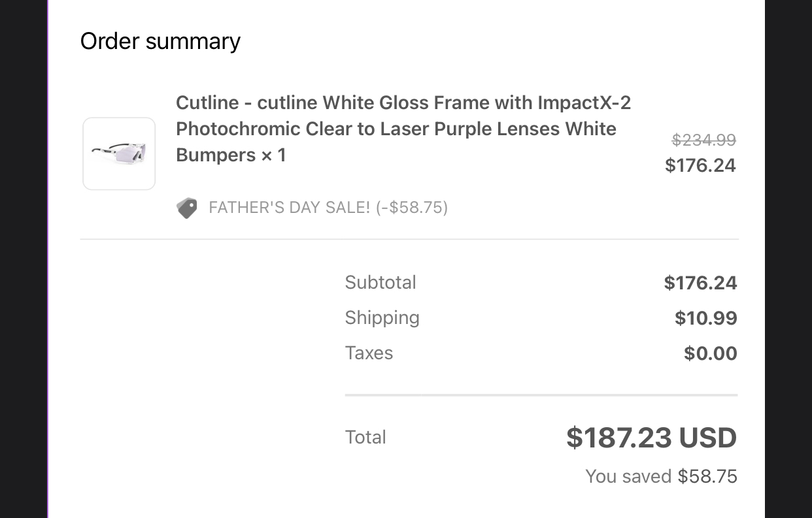This screenshot has height=518, width=812.
Task: Click the divider line below the product
Action: [x=409, y=239]
